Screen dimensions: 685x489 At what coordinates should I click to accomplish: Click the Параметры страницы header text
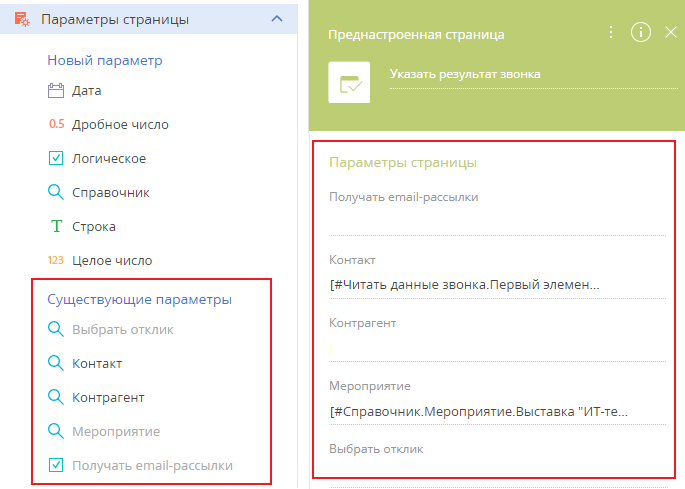pyautogui.click(x=115, y=20)
